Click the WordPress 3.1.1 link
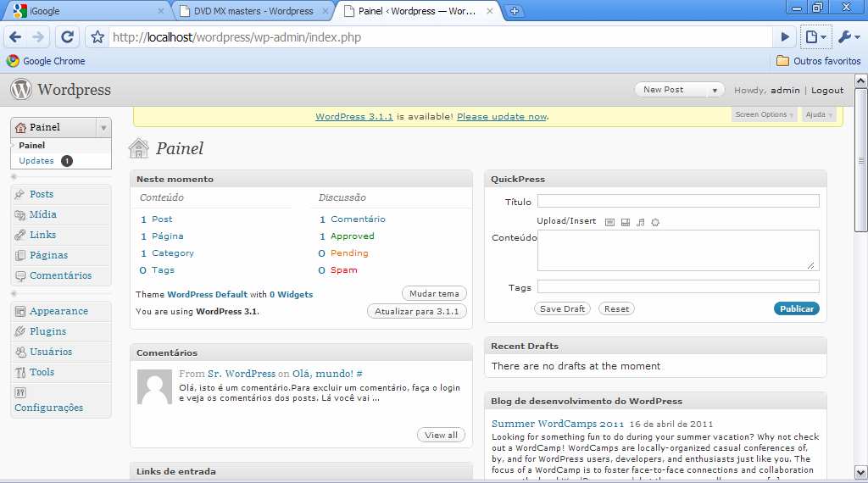 pos(353,116)
